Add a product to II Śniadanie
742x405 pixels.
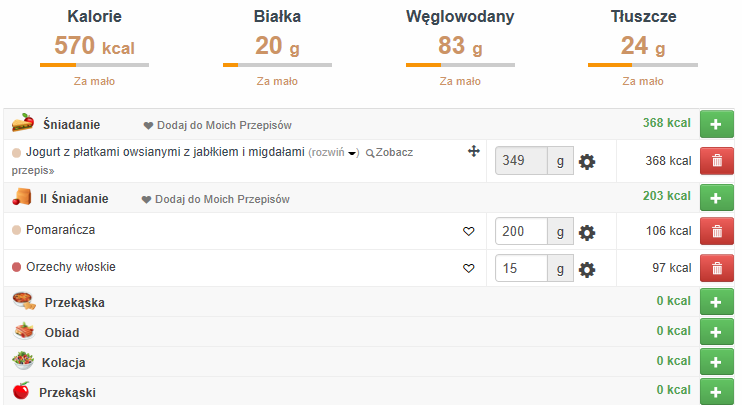coord(716,198)
